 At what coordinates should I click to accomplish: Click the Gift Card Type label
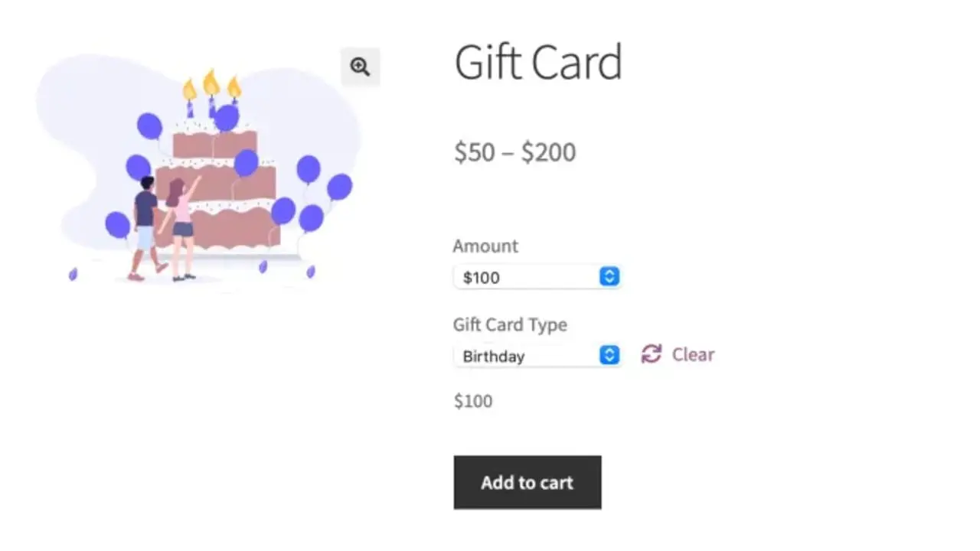(x=510, y=324)
